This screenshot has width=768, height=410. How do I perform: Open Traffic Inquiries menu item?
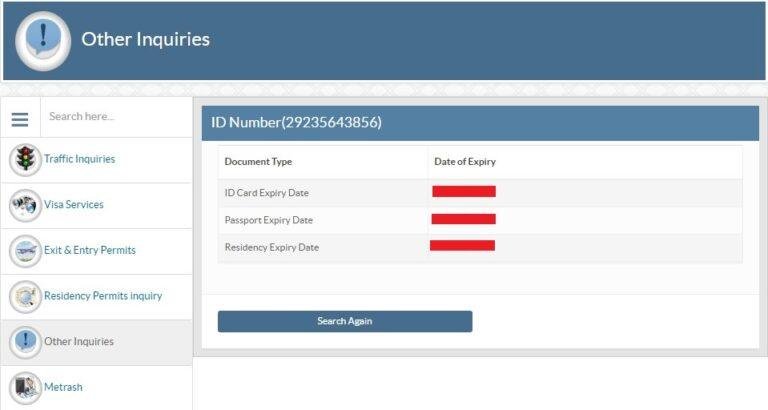pyautogui.click(x=79, y=159)
